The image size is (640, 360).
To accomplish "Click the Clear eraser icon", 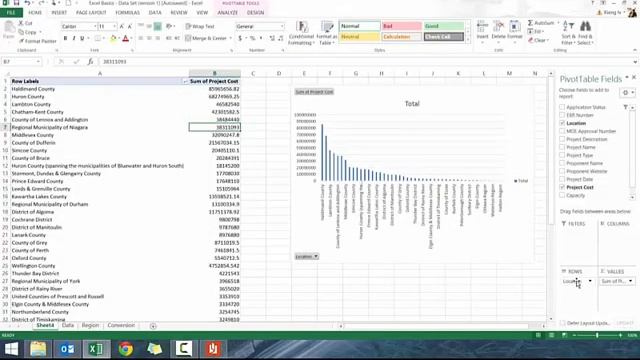I will 531,40.
